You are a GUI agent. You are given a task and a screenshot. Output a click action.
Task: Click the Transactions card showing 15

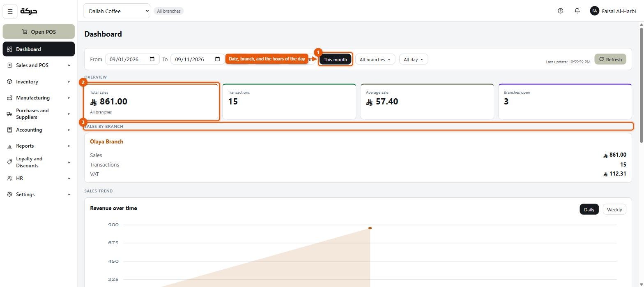click(x=289, y=102)
